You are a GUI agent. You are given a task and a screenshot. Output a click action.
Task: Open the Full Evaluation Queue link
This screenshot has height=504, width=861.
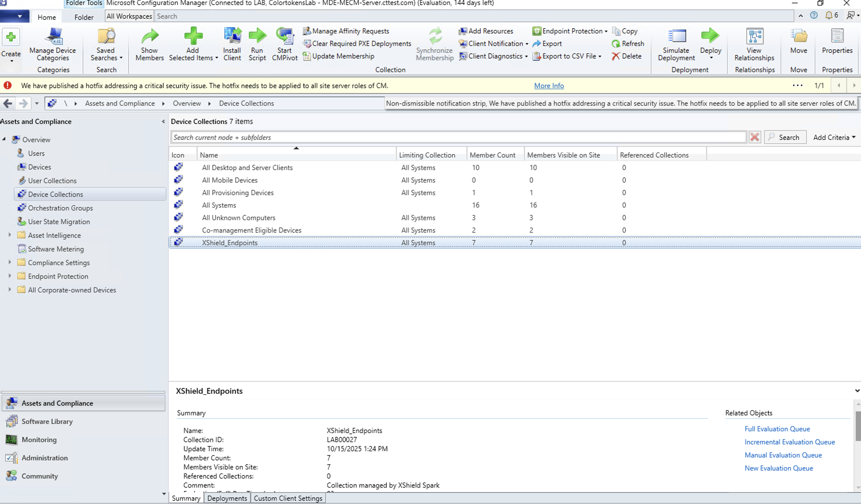(777, 429)
